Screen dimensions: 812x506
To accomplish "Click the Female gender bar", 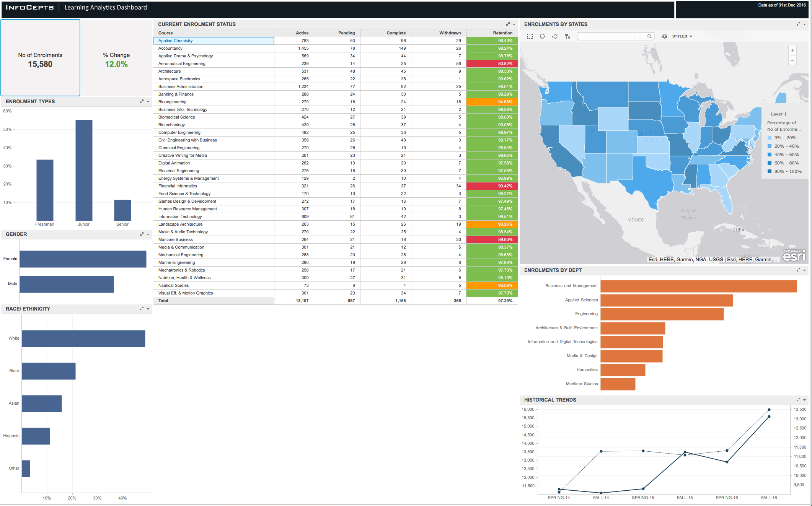I will click(x=83, y=259).
